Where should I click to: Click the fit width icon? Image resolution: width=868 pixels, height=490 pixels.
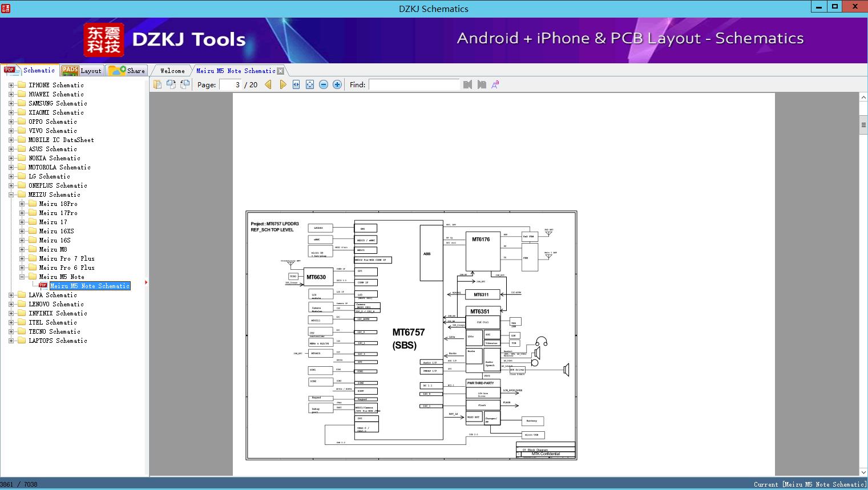click(x=296, y=84)
